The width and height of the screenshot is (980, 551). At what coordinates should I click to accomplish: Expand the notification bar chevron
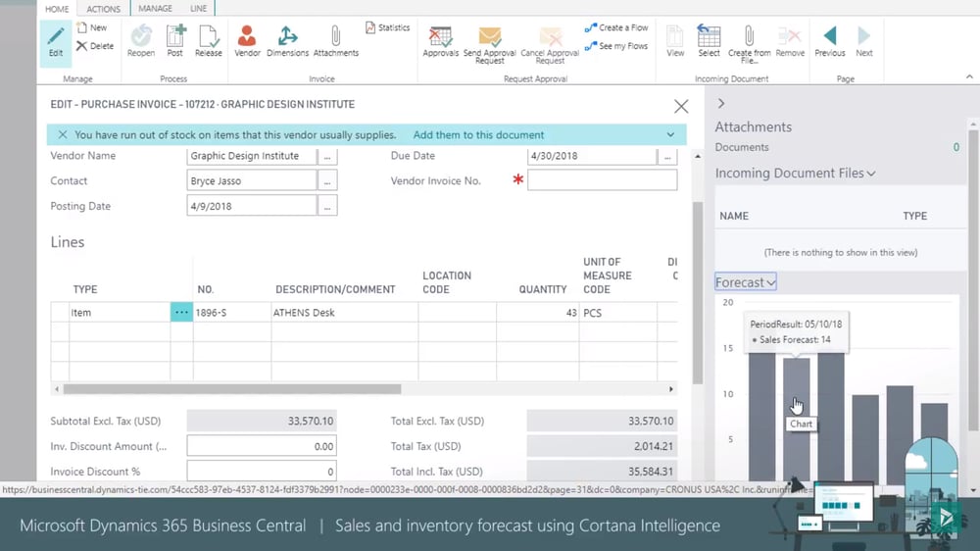670,134
